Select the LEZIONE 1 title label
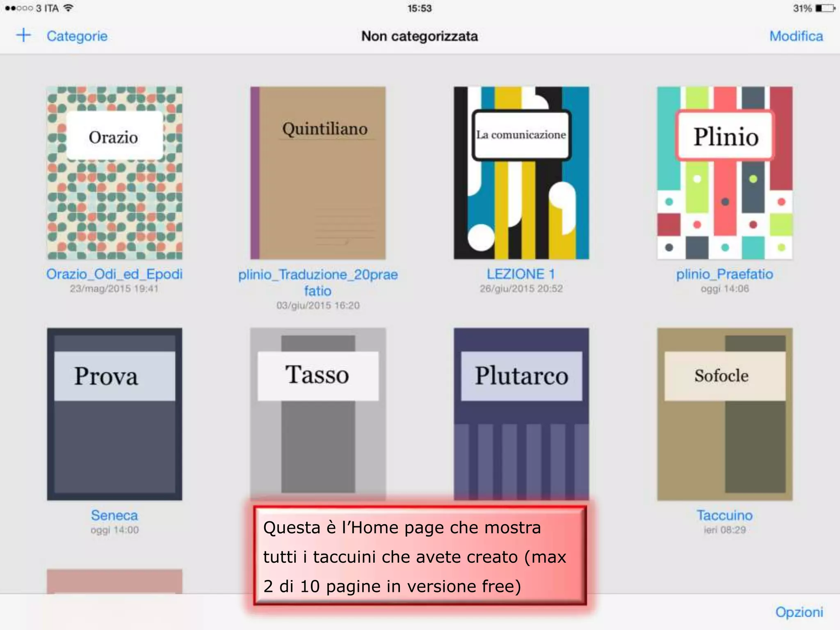Viewport: 840px width, 630px height. 521,274
